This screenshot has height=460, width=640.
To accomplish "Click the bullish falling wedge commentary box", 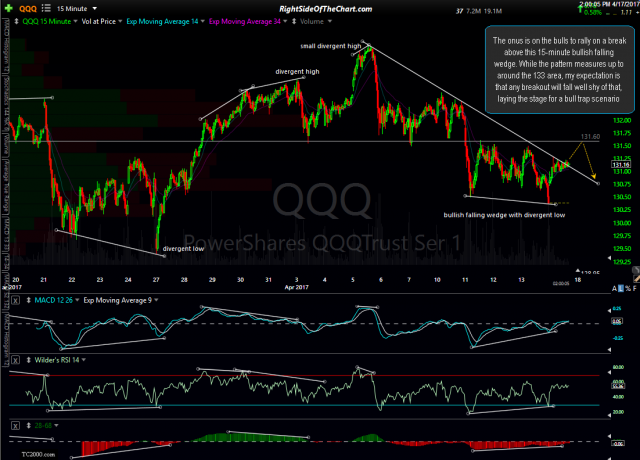I will pyautogui.click(x=559, y=69).
